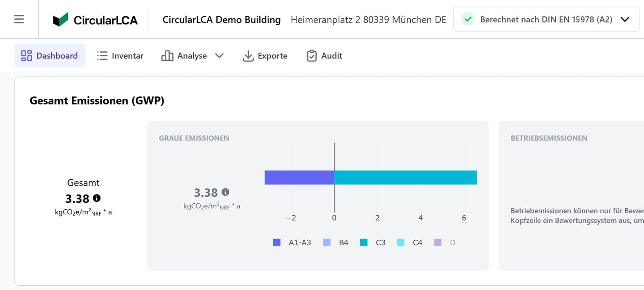Viewport: 644px width, 290px height.
Task: Switch to the Inventar tab
Action: [120, 56]
